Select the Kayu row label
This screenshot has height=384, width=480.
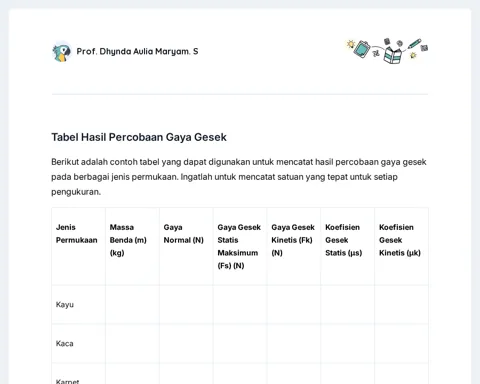click(65, 305)
